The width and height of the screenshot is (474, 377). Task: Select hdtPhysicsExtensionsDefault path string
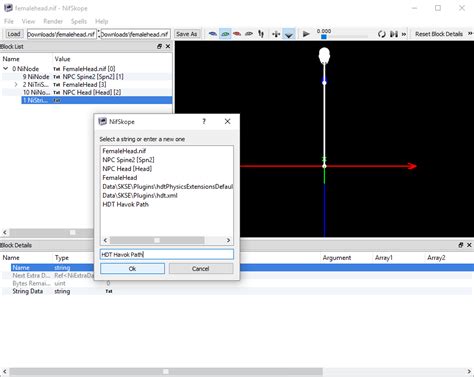click(x=167, y=187)
